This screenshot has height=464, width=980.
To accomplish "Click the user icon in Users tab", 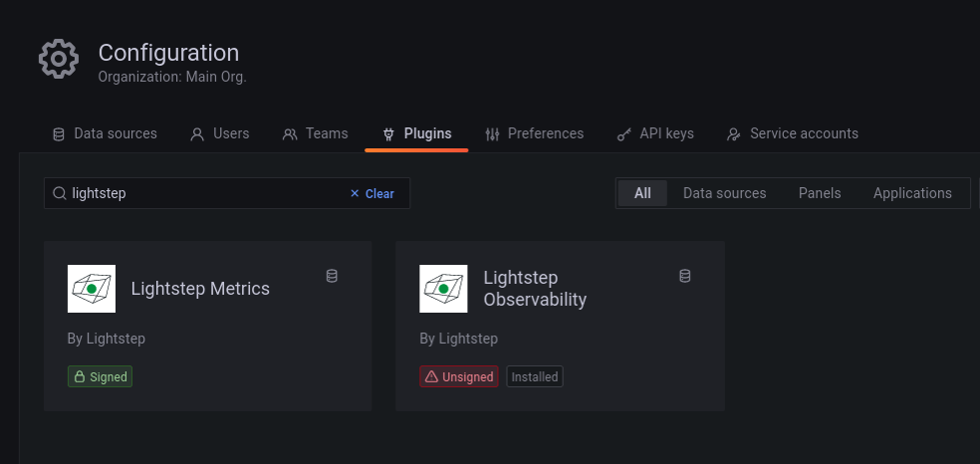I will [197, 134].
